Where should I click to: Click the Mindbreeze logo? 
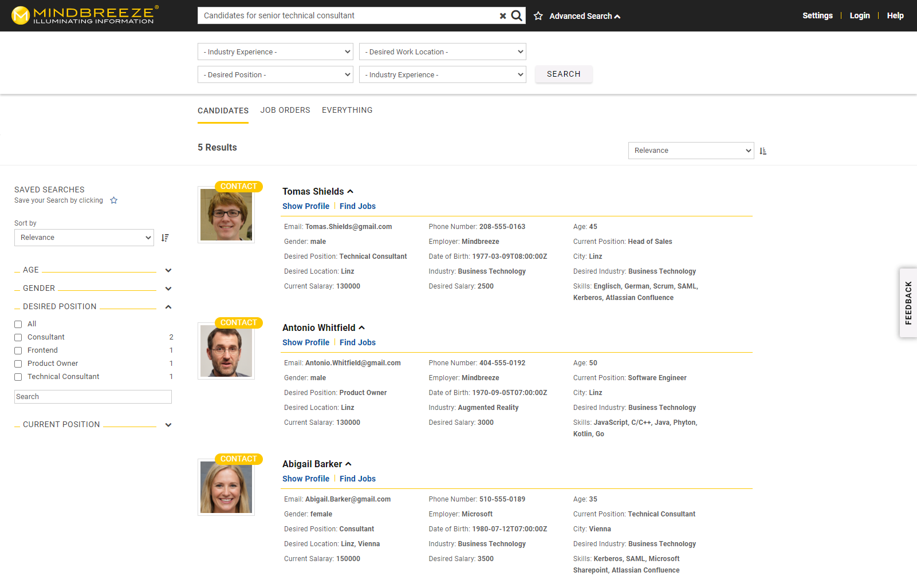[x=85, y=15]
